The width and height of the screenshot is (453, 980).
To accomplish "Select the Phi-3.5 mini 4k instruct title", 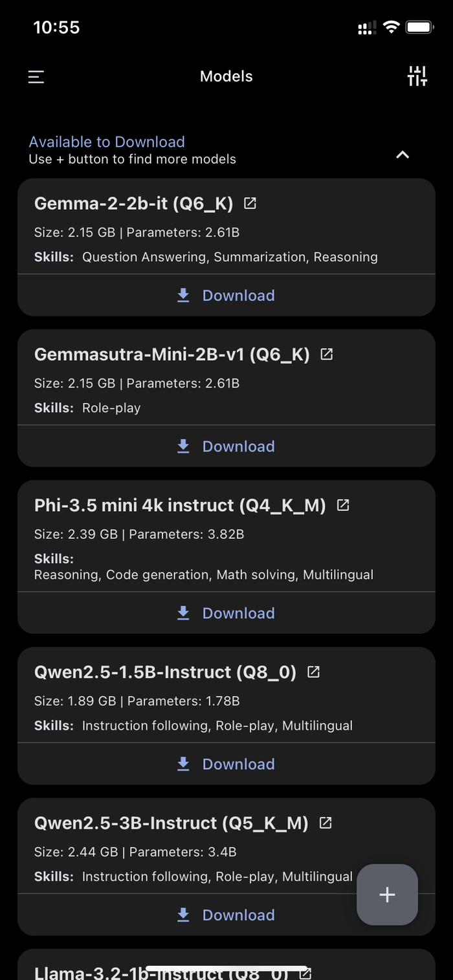I will coord(180,505).
